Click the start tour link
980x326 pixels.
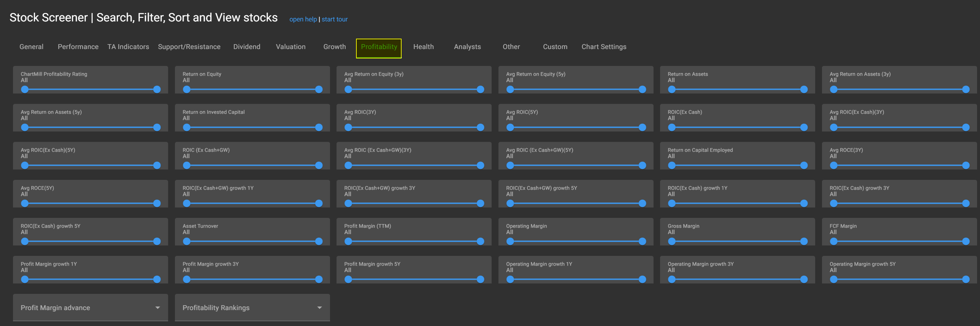334,19
